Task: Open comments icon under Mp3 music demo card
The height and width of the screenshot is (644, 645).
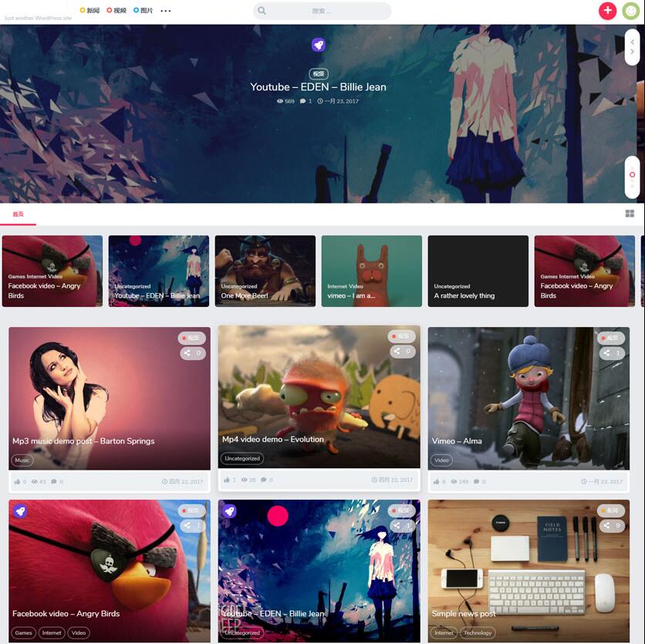Action: pos(54,481)
